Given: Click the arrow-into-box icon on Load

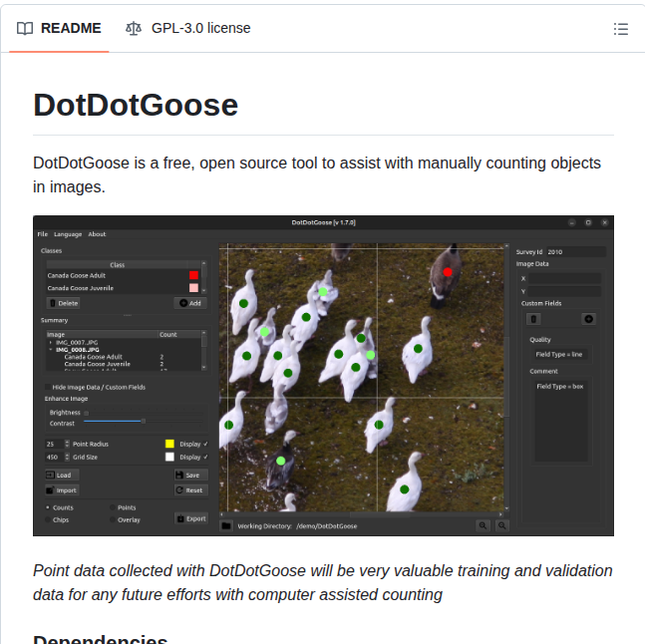Looking at the screenshot, I should [50, 475].
